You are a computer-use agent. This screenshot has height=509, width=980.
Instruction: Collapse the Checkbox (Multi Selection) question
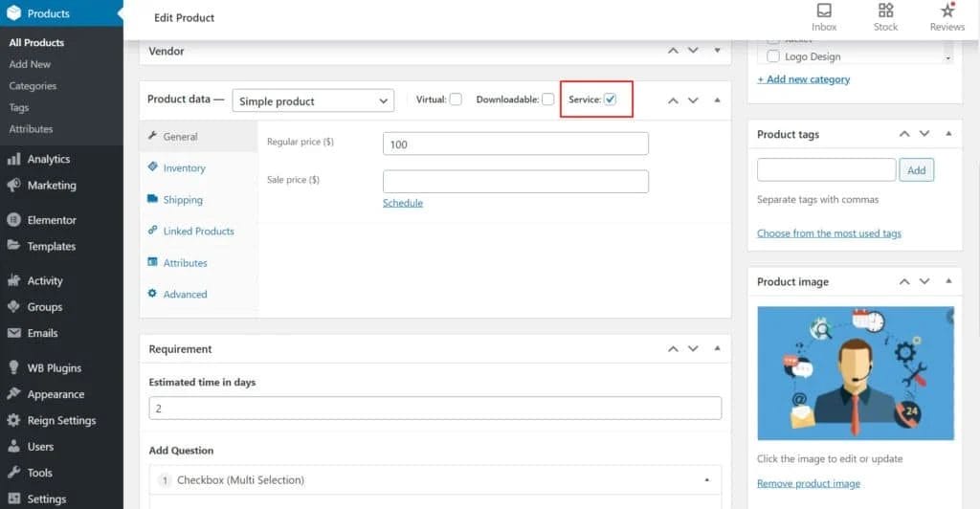(706, 479)
